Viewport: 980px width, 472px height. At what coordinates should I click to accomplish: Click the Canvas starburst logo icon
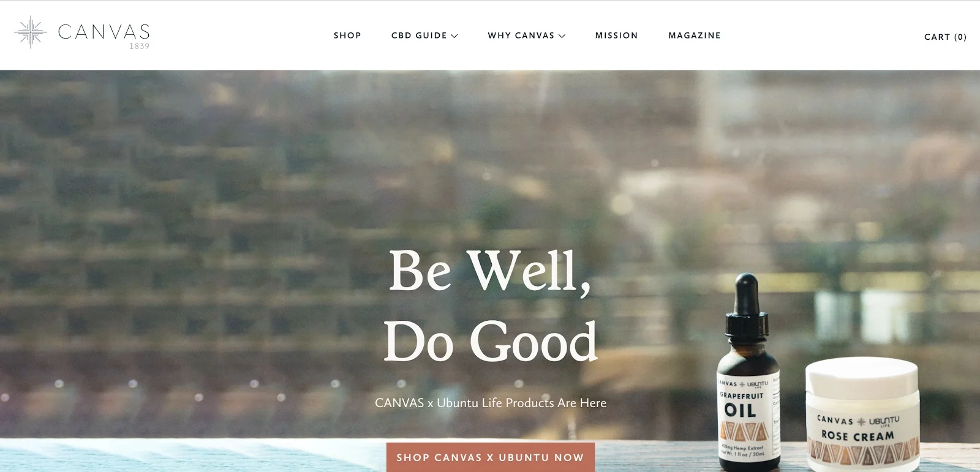tap(31, 32)
